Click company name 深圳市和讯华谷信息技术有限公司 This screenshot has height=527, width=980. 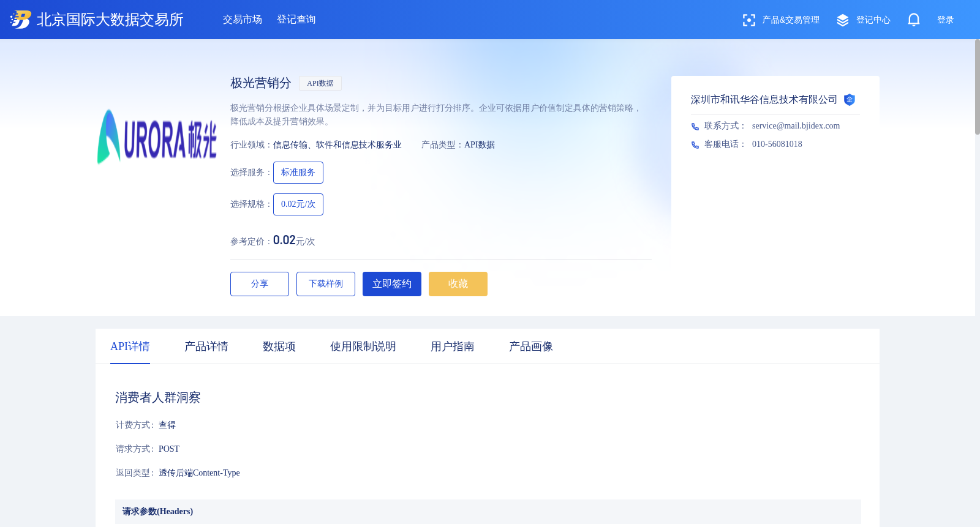click(764, 100)
